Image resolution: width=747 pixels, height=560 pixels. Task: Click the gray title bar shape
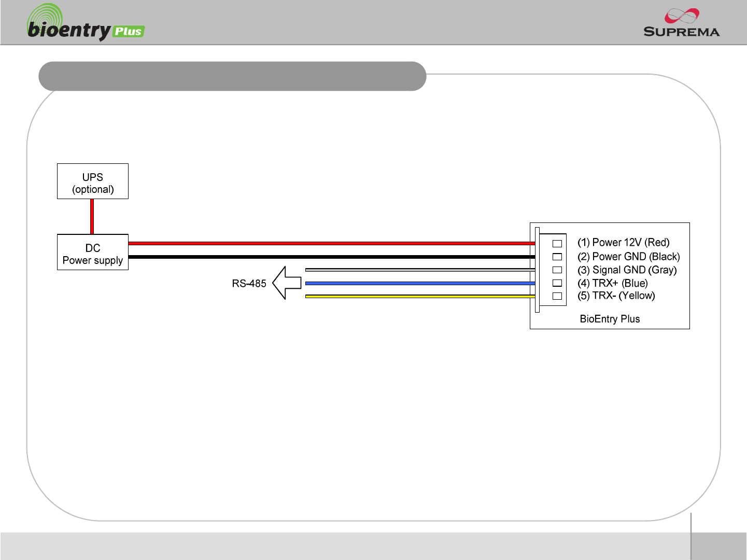pos(232,76)
